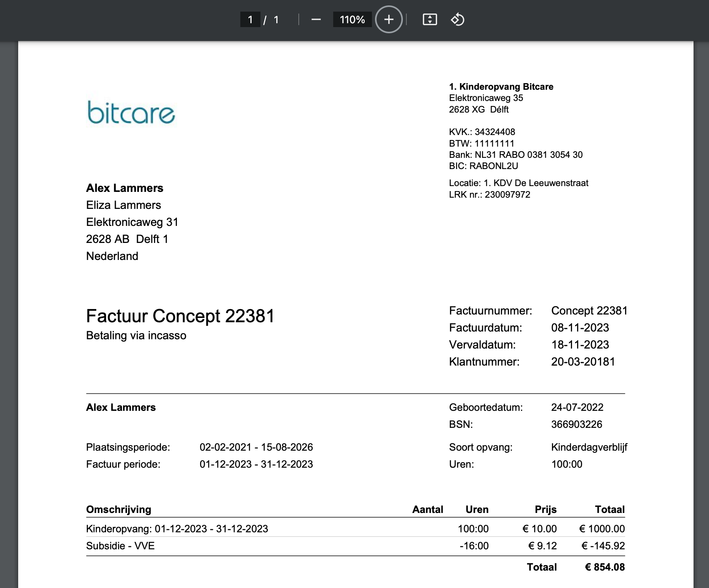Click the 'Omschrijving' column header

[x=118, y=509]
